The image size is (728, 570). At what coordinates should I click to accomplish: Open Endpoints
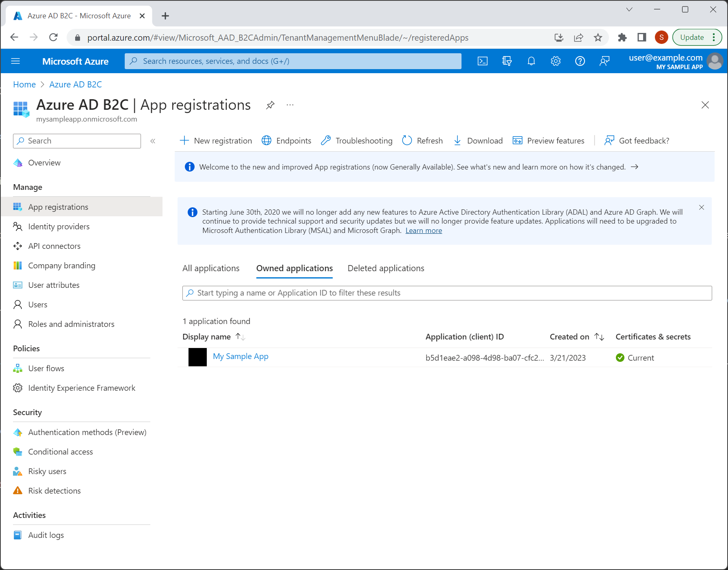286,141
